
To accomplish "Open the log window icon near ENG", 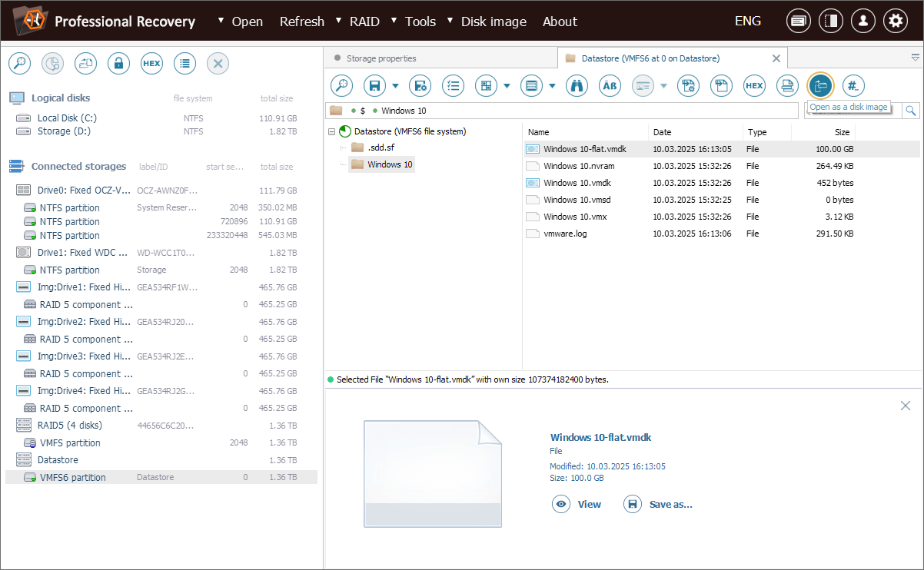I will pos(799,22).
